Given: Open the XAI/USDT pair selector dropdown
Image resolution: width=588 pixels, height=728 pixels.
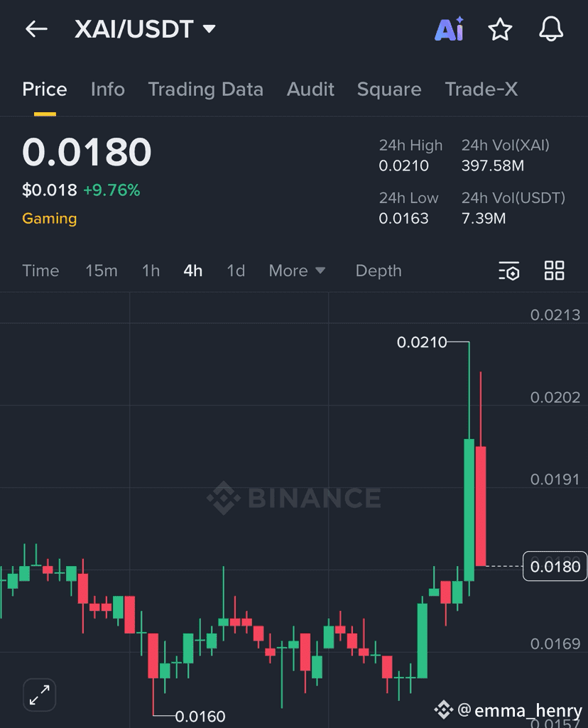Looking at the screenshot, I should pyautogui.click(x=145, y=29).
